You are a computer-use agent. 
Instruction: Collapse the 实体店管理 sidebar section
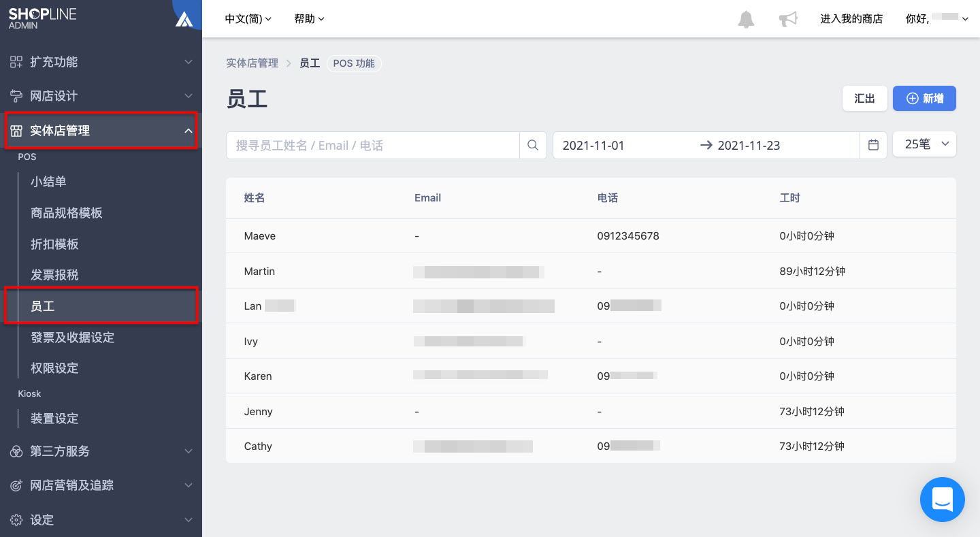point(101,130)
